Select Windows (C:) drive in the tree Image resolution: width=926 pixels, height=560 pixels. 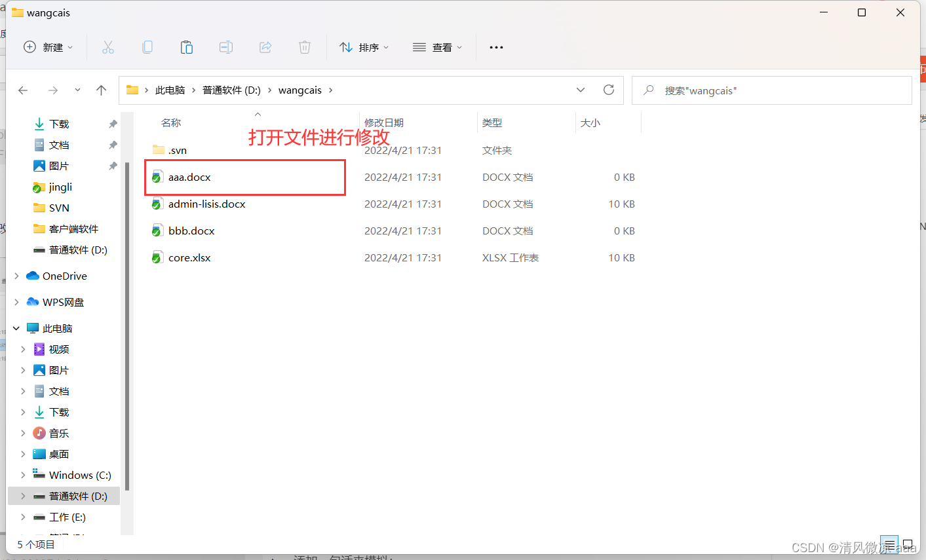click(80, 475)
